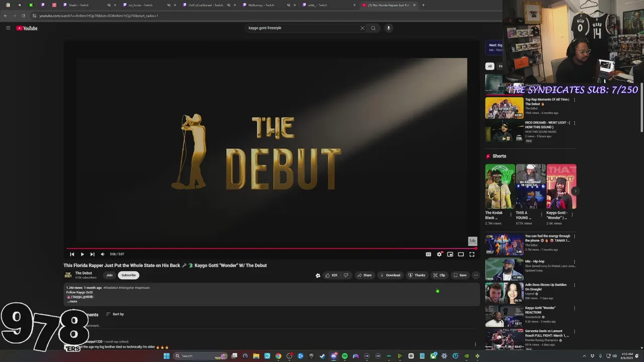Save the video to a playlist

pyautogui.click(x=460, y=275)
